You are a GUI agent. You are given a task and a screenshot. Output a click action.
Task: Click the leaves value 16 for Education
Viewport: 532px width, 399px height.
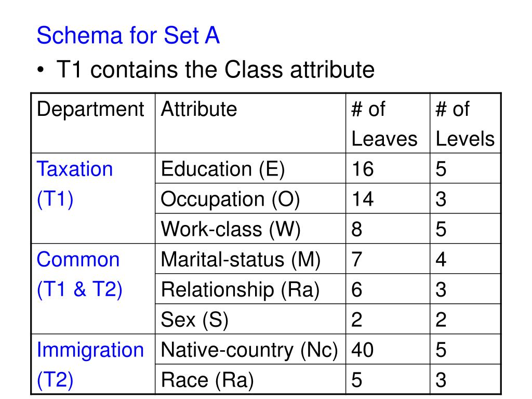point(388,168)
